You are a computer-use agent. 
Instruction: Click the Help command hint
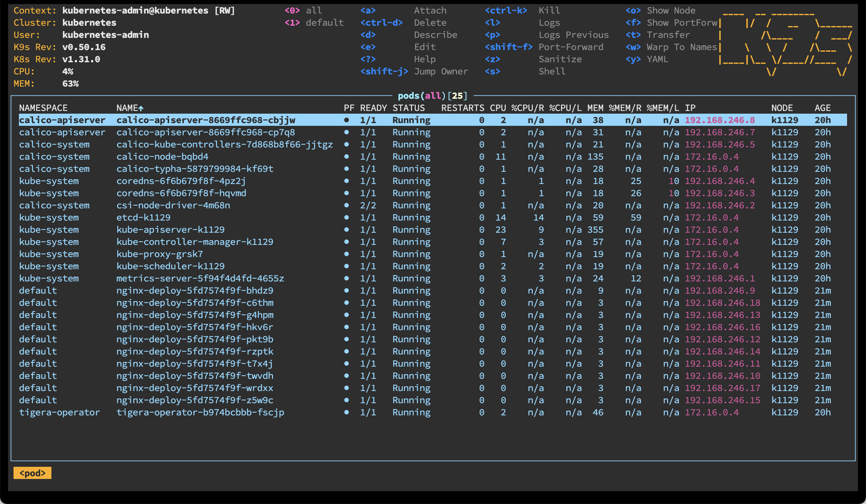click(425, 60)
